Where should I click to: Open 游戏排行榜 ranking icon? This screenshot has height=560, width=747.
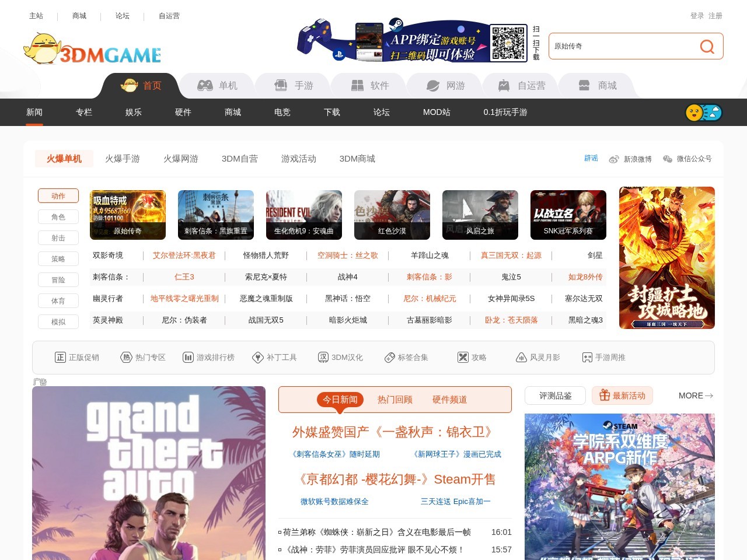tap(208, 358)
